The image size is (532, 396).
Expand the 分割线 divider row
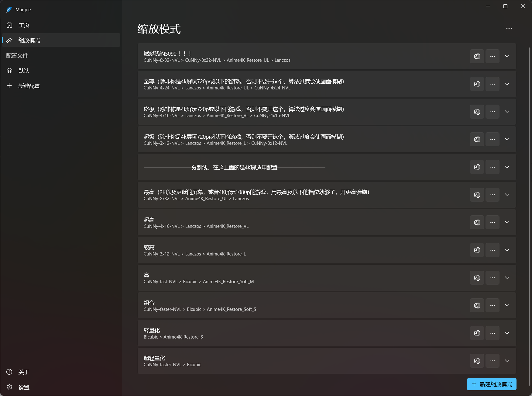pos(507,167)
